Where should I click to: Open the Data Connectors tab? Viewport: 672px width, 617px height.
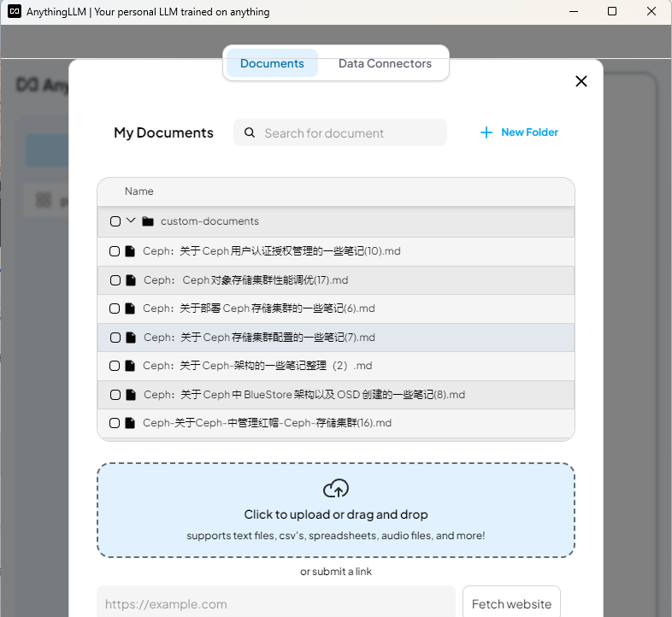point(385,63)
